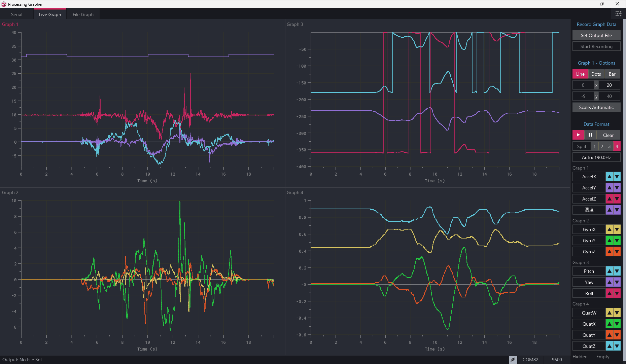Click QuatZ down arrow button

(617, 346)
